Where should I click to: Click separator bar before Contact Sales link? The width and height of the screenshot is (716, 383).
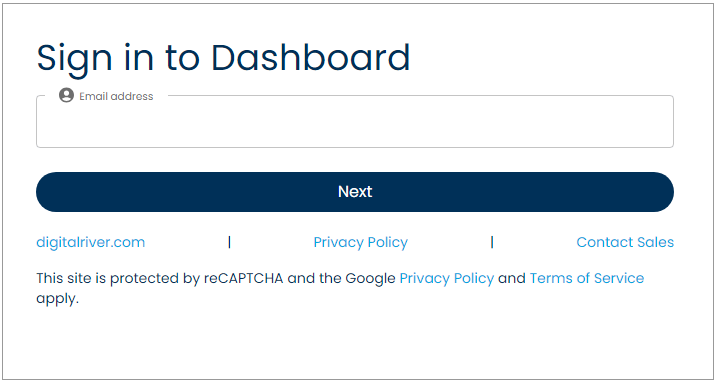(x=492, y=242)
